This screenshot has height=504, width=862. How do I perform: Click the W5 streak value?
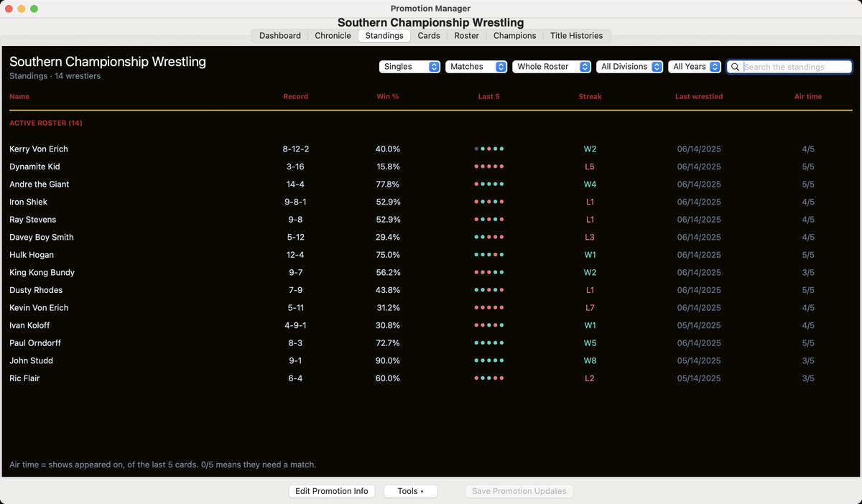(x=590, y=343)
